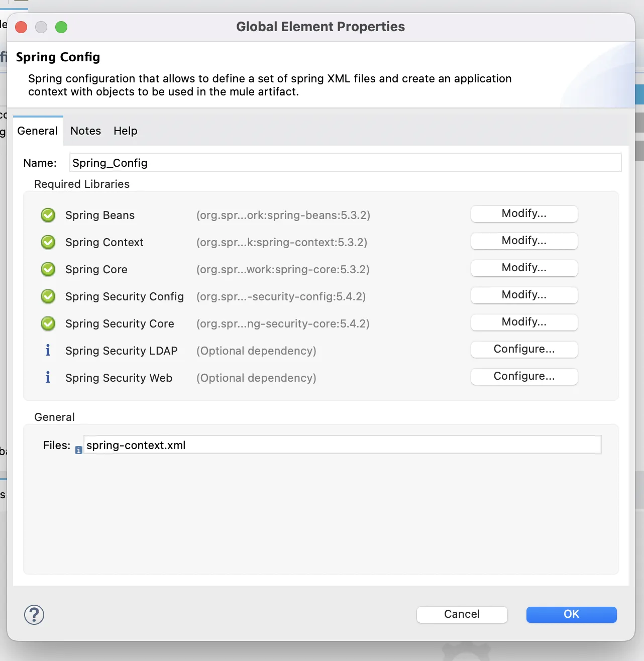Confirm the dialog with OK

pyautogui.click(x=572, y=615)
